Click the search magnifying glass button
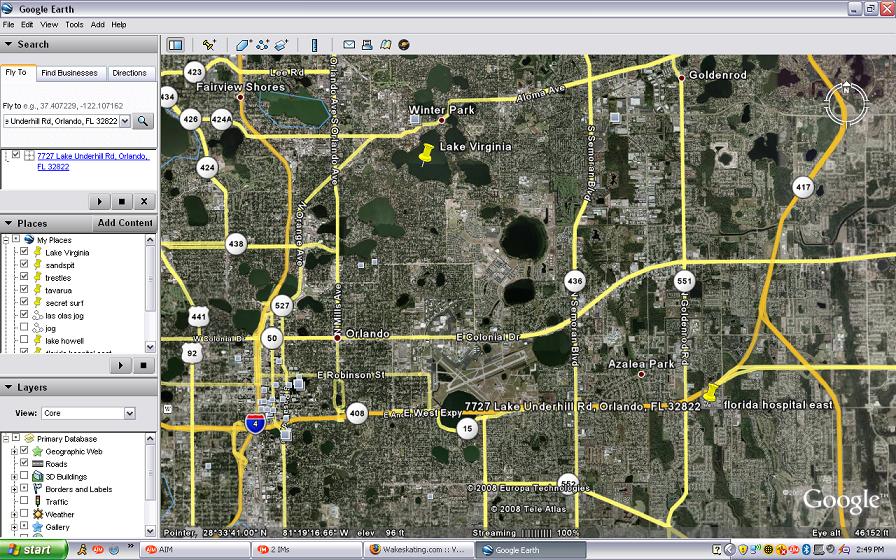The image size is (896, 560). (144, 121)
